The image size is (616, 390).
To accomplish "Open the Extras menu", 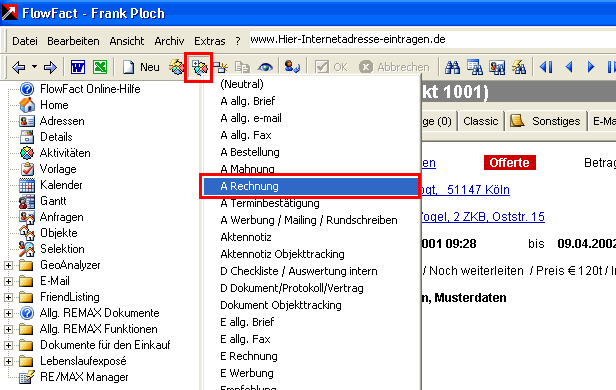I will coord(210,41).
